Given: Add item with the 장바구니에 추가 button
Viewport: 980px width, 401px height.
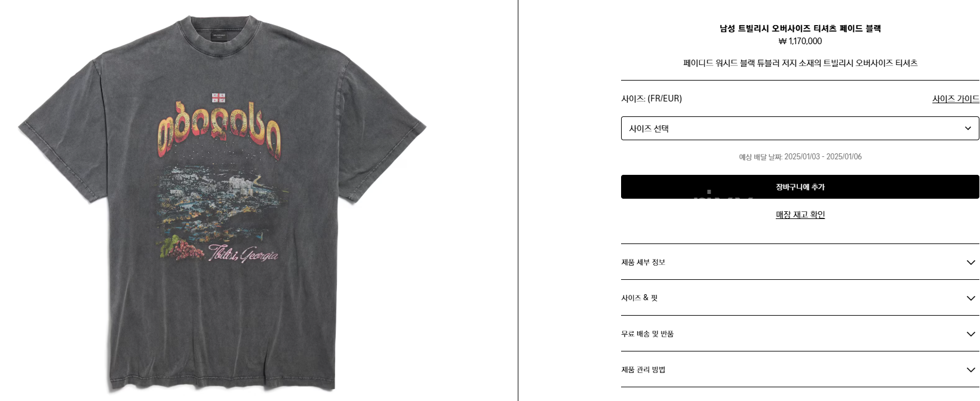Looking at the screenshot, I should [x=800, y=187].
